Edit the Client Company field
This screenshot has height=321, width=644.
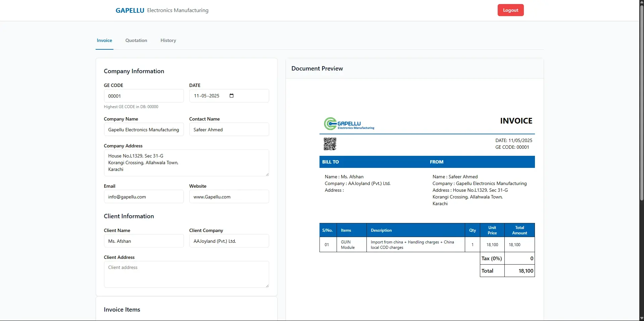[229, 241]
